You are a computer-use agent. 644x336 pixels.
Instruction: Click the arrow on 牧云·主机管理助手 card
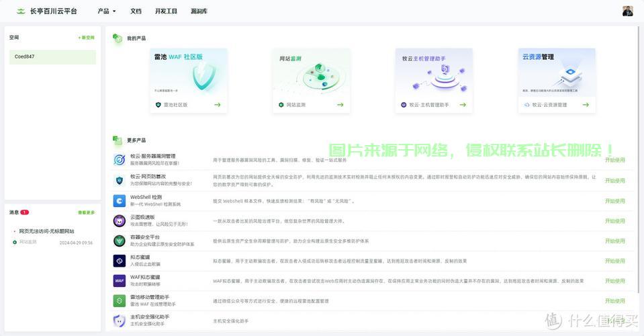coord(463,105)
